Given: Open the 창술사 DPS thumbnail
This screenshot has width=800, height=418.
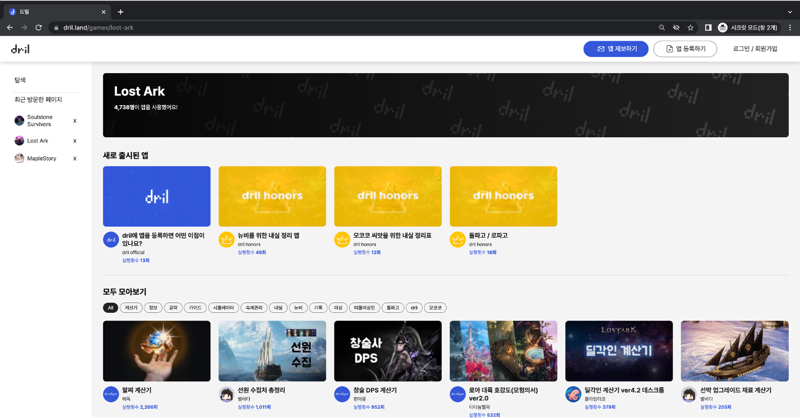Looking at the screenshot, I should 388,351.
